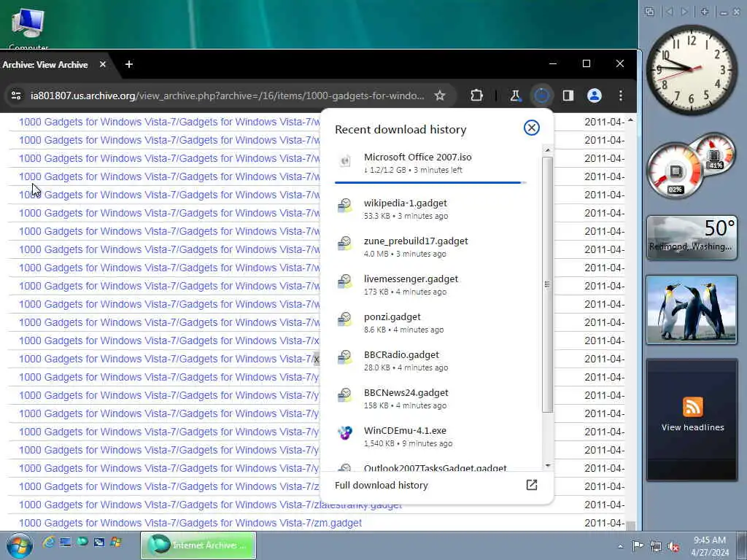
Task: Open ponzi.gadget download entry
Action: coord(430,323)
